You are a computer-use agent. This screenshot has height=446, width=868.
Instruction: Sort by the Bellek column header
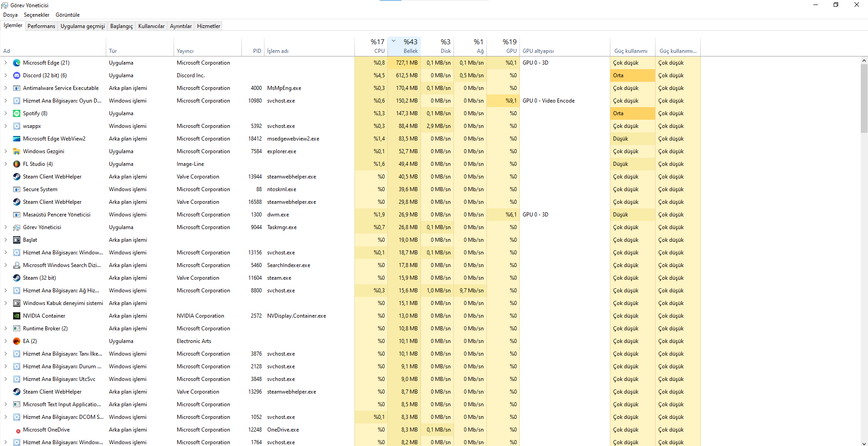[x=404, y=47]
